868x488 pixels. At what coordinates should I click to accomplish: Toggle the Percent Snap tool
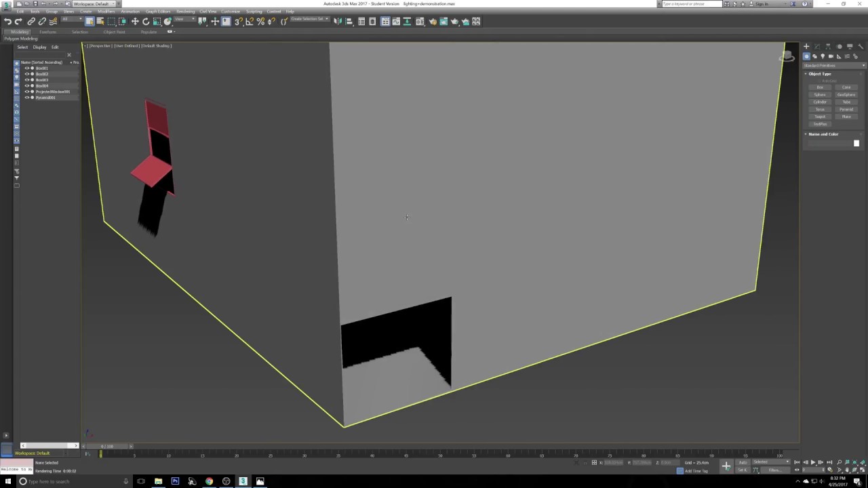point(260,22)
